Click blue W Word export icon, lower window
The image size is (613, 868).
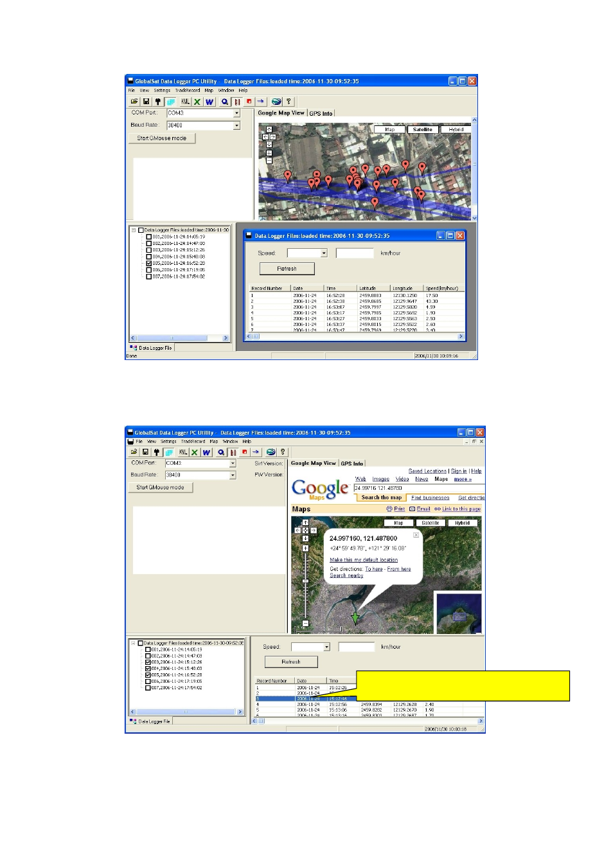(x=206, y=453)
